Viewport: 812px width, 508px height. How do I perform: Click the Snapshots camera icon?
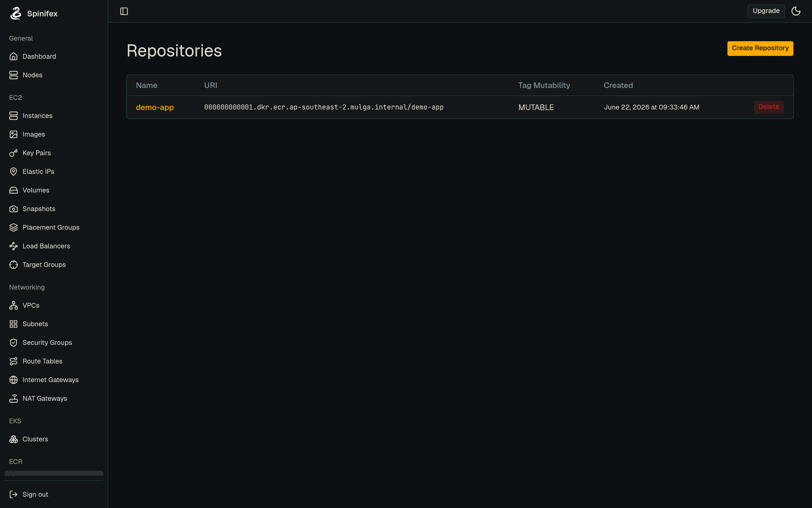point(14,209)
